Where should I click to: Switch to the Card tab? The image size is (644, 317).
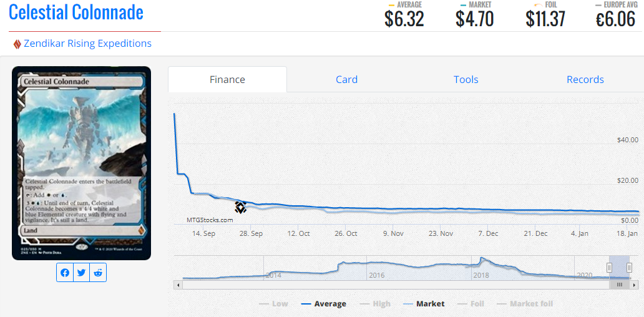coord(346,79)
